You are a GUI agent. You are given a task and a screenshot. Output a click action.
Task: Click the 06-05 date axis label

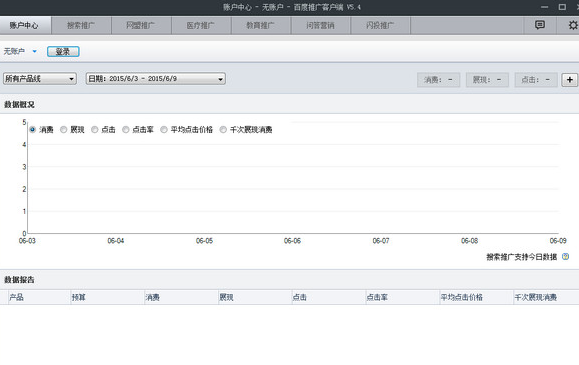point(204,241)
